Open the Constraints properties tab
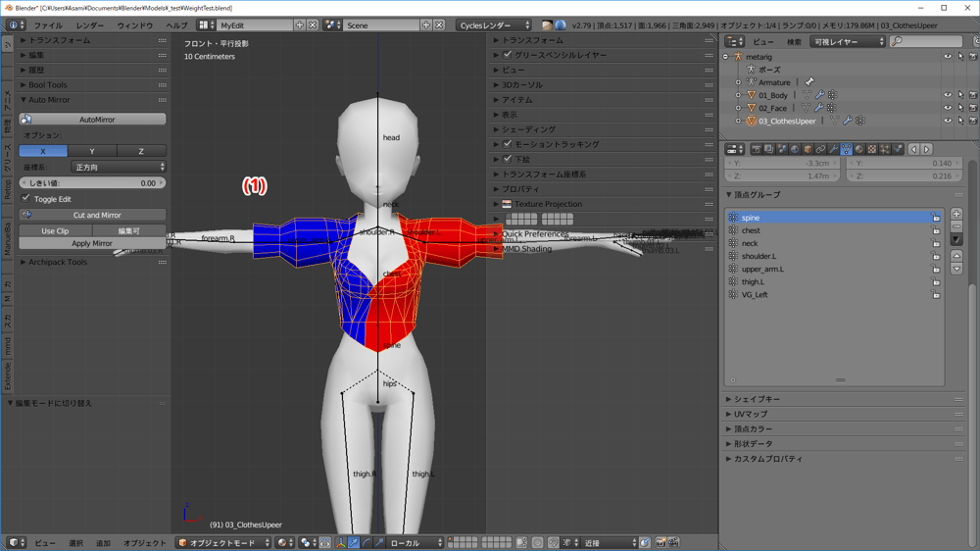 820,149
